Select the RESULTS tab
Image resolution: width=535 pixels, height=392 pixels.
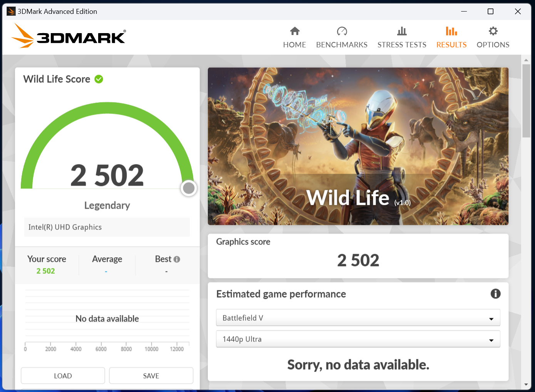(x=451, y=38)
